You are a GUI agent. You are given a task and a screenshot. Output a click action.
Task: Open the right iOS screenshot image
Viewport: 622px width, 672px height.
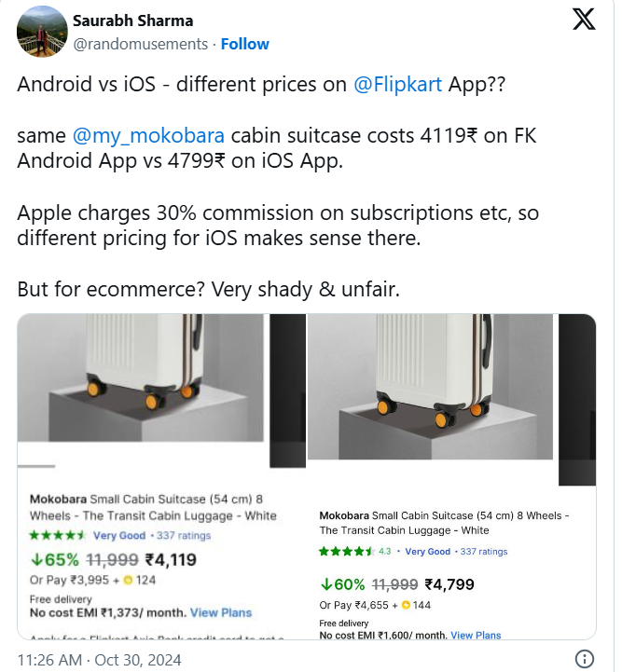(451, 477)
